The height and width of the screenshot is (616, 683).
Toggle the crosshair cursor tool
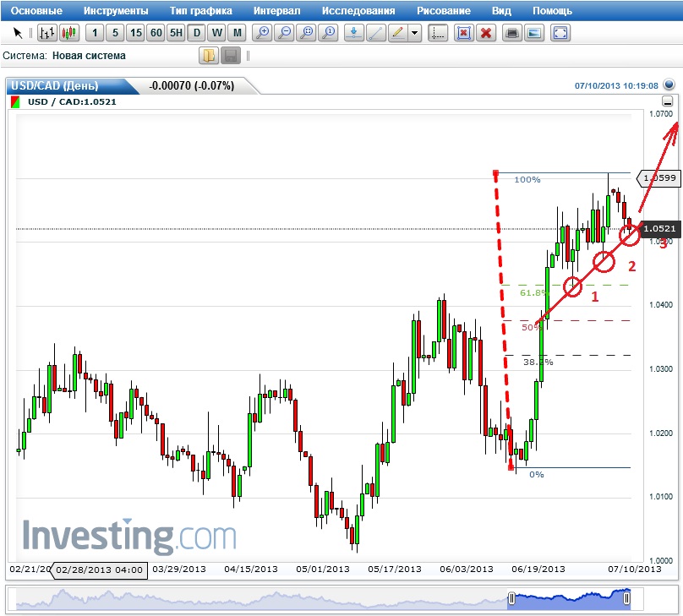point(437,33)
